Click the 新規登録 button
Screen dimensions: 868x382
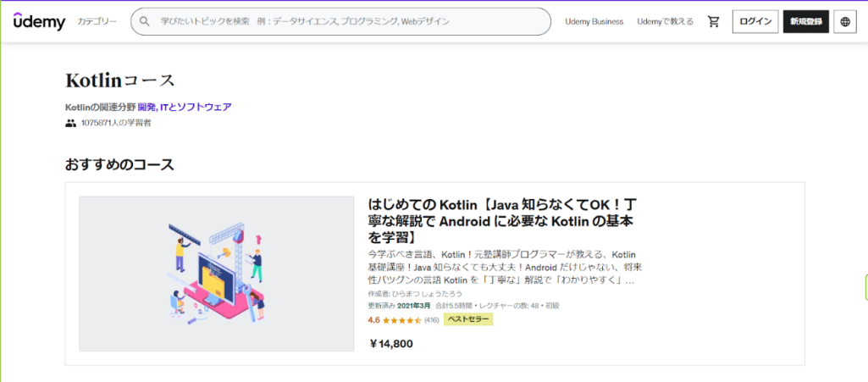click(x=805, y=21)
